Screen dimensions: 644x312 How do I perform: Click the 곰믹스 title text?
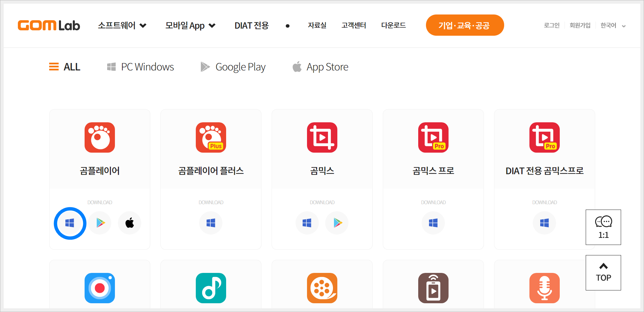[322, 171]
